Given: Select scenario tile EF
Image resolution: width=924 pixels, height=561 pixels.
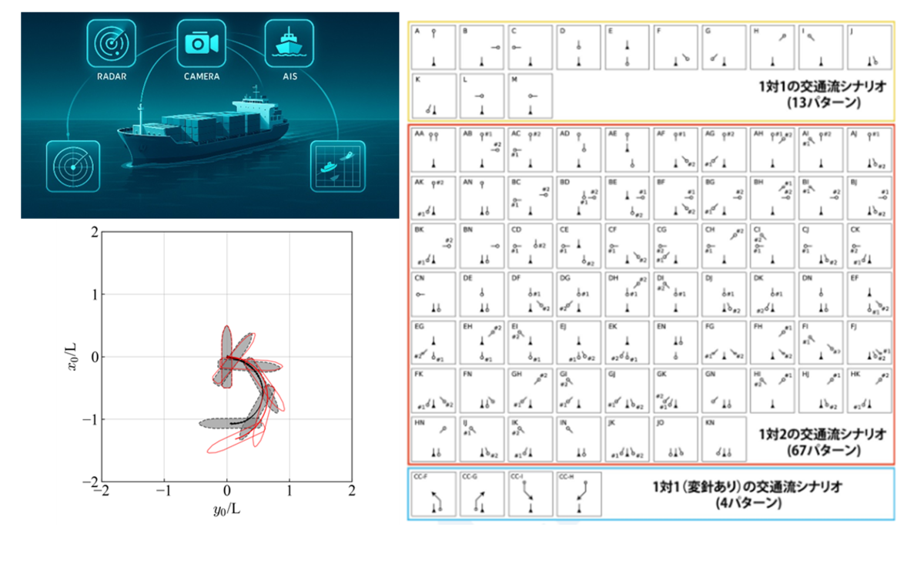Looking at the screenshot, I should pyautogui.click(x=869, y=294).
